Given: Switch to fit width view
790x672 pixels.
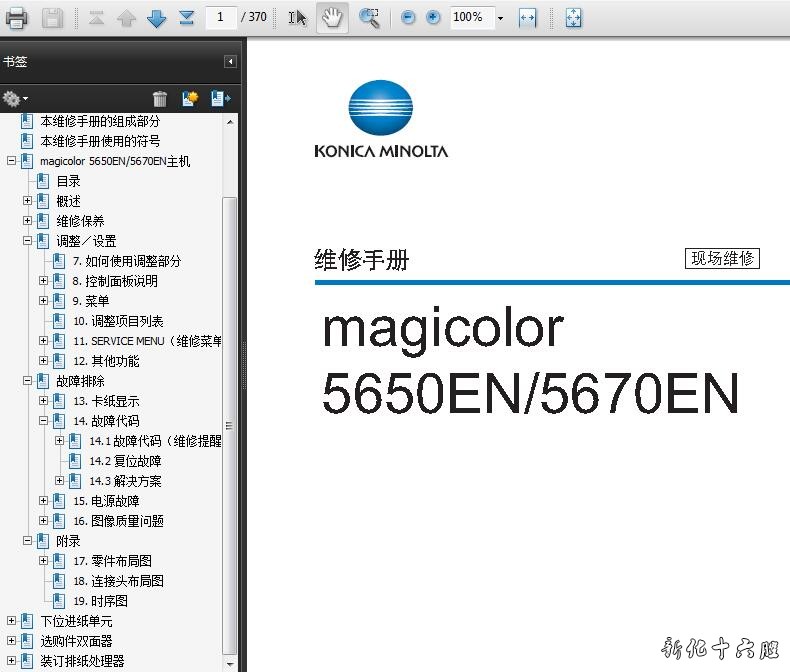Looking at the screenshot, I should coord(527,17).
